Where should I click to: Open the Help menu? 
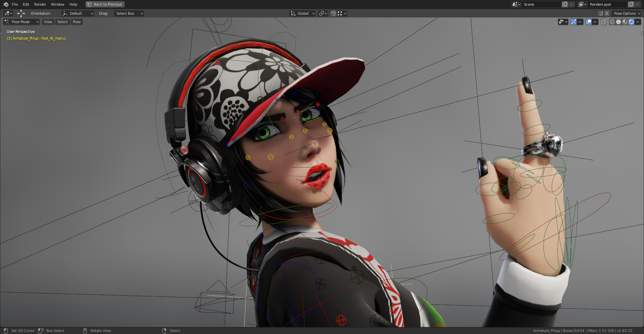point(73,4)
